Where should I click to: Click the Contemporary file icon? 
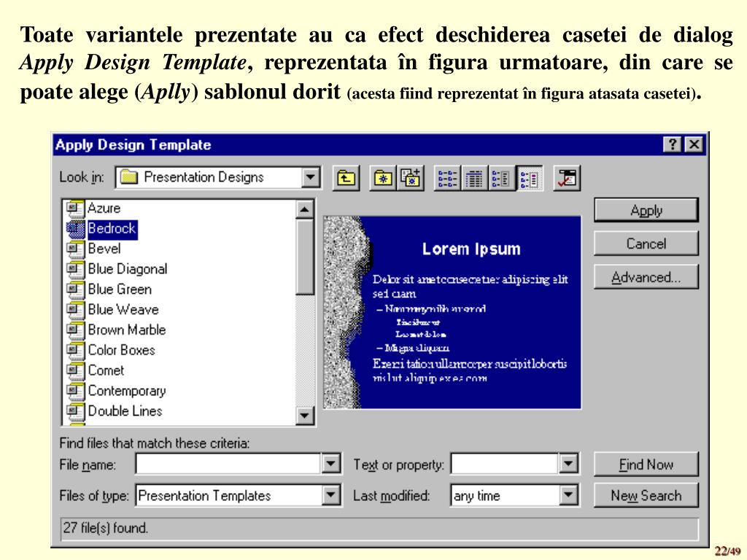click(75, 391)
